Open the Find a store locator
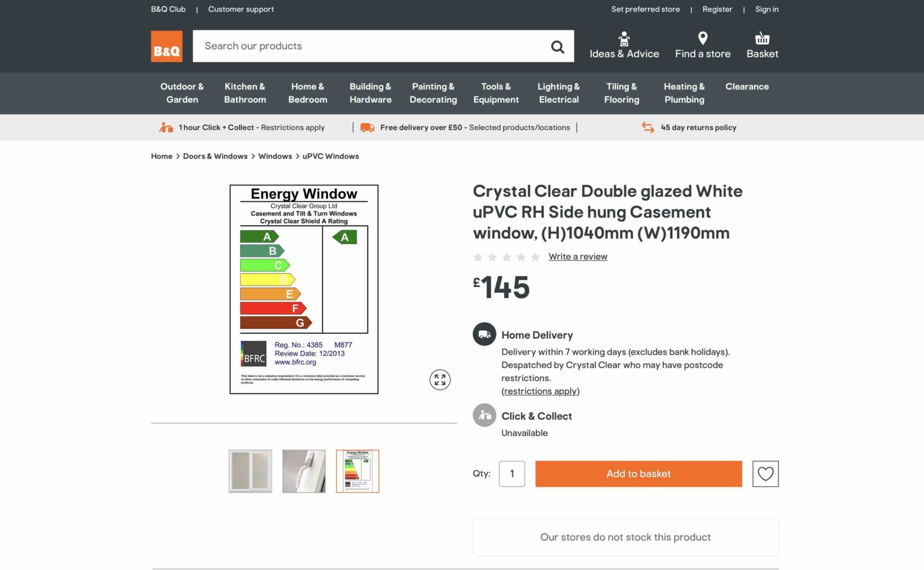 pyautogui.click(x=702, y=46)
